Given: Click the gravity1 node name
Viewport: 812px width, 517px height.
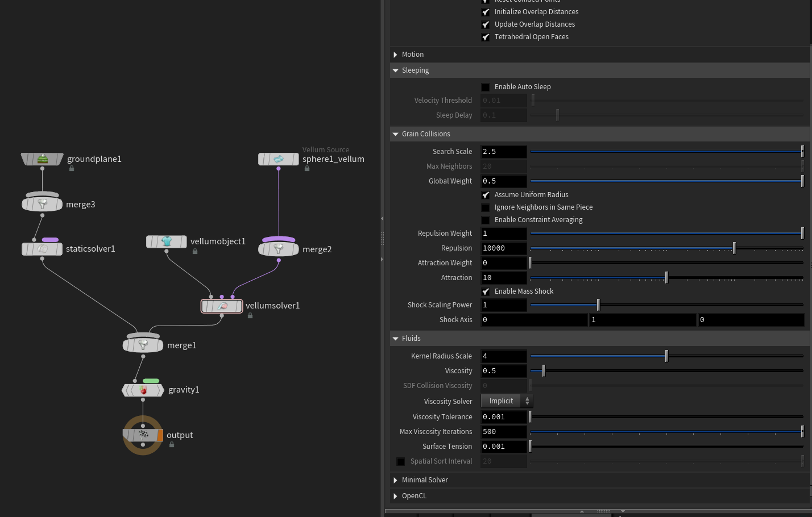Looking at the screenshot, I should click(184, 390).
